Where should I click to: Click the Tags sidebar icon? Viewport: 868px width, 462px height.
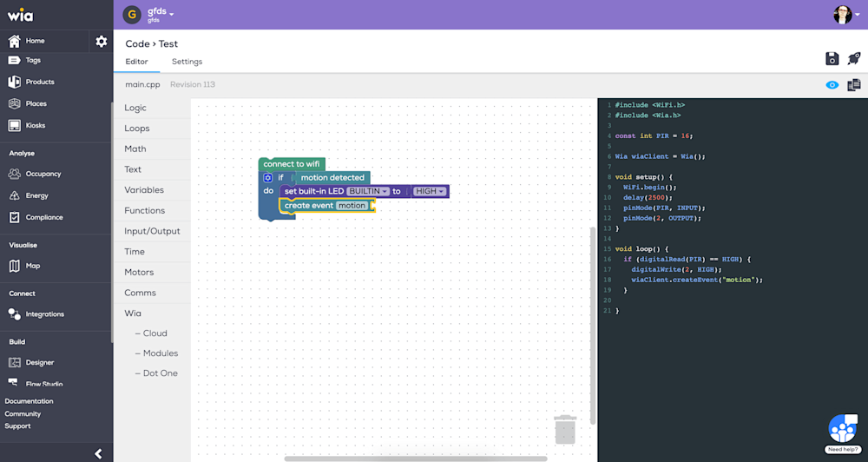[15, 60]
